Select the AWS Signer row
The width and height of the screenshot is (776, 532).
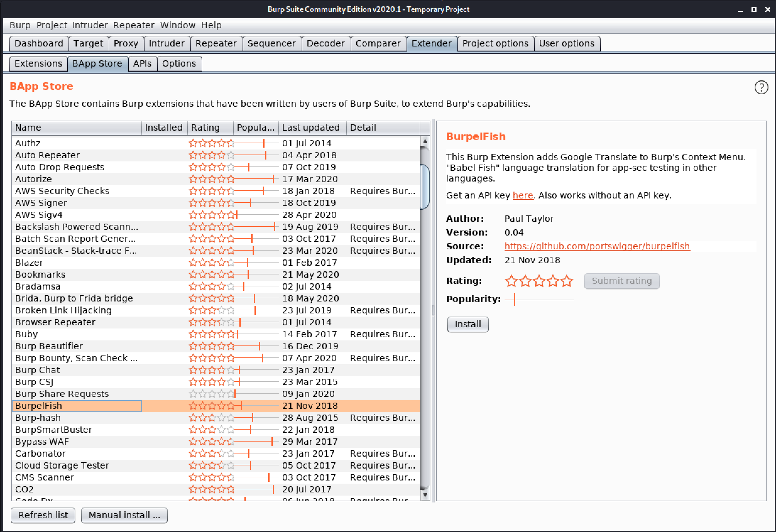tap(216, 203)
